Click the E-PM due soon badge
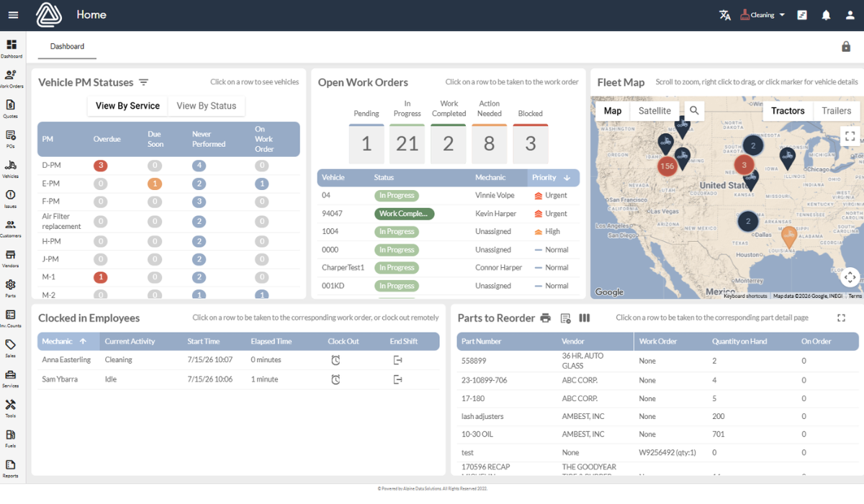Viewport: 864px width, 504px height. tap(154, 184)
